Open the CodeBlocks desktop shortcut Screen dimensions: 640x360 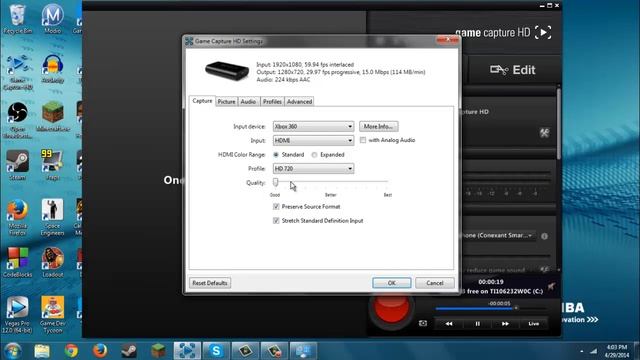coord(17,262)
